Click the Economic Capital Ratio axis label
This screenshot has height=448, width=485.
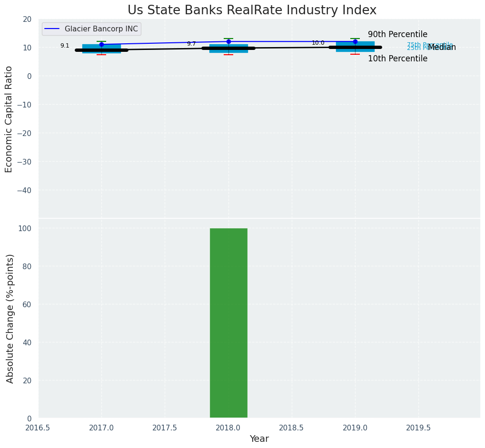[x=9, y=119]
